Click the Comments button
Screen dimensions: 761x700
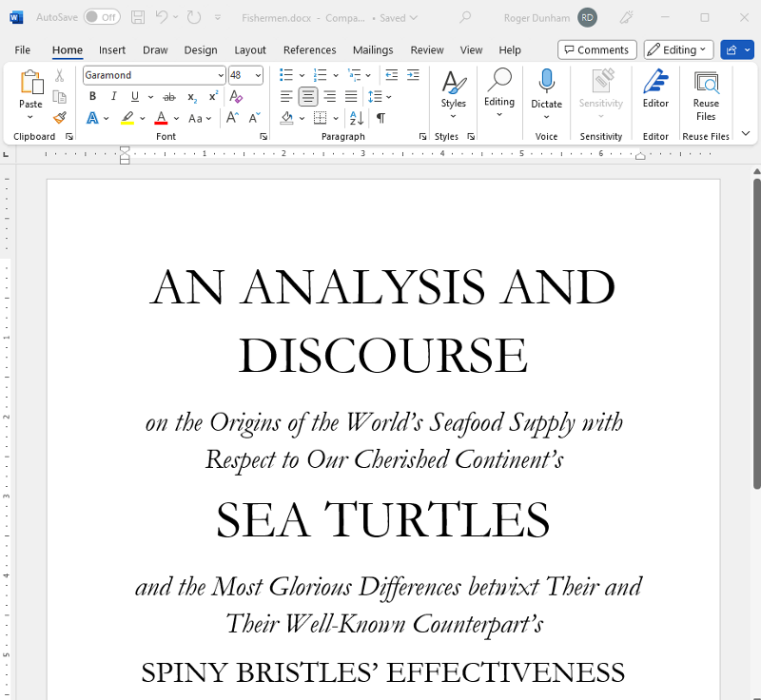(x=596, y=49)
